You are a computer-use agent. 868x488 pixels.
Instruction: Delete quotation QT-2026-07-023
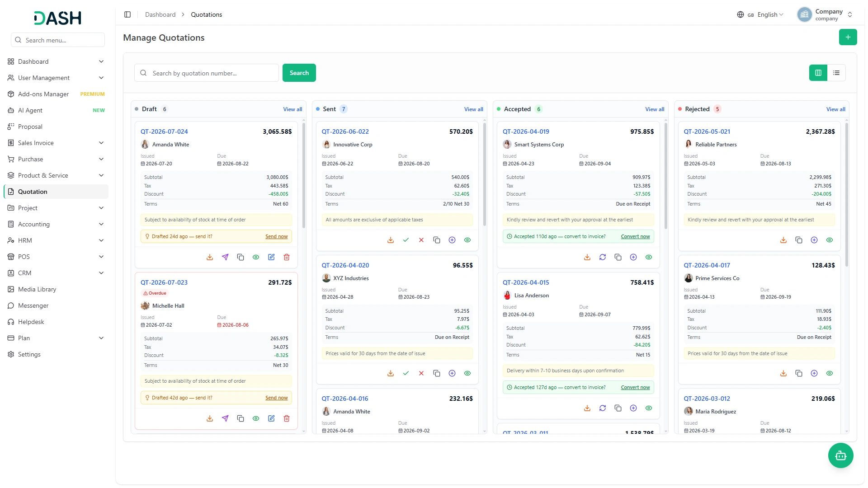coord(287,418)
